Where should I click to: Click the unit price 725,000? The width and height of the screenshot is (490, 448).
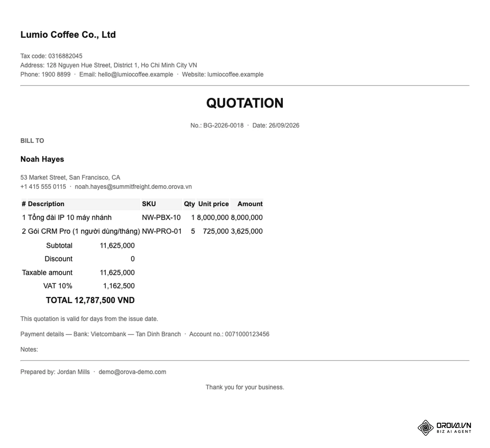click(x=216, y=231)
